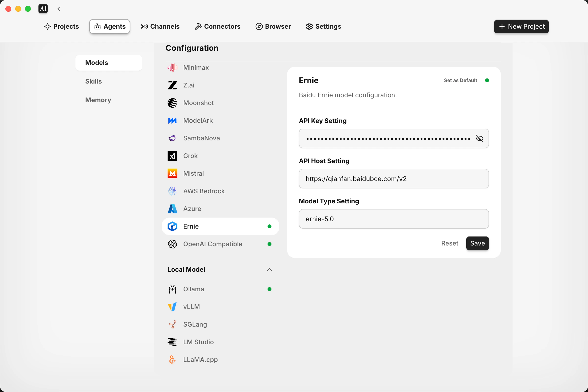588x392 pixels.
Task: Switch to the Connectors tab
Action: [217, 26]
